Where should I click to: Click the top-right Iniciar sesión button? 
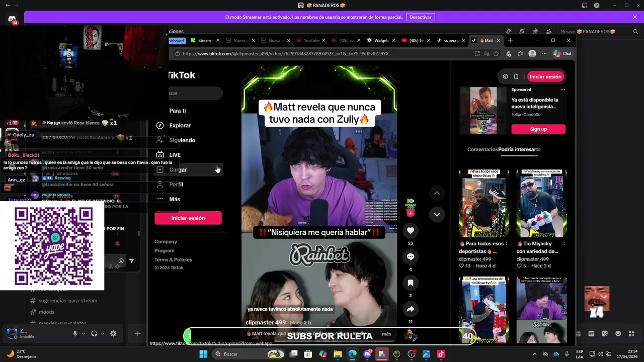545,76
